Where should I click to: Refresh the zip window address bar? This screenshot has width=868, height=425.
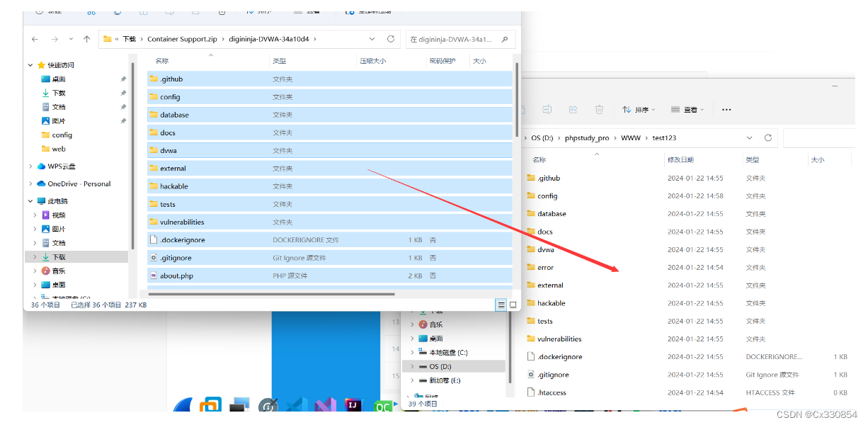coord(391,39)
